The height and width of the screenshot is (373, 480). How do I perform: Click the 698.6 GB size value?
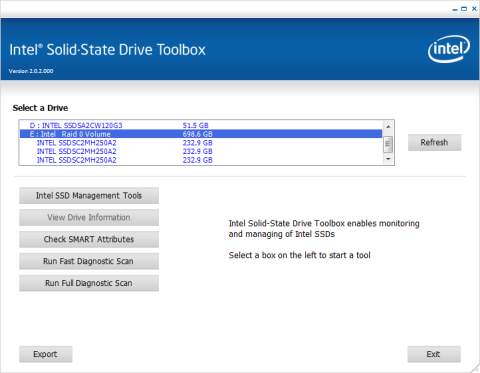pos(197,134)
